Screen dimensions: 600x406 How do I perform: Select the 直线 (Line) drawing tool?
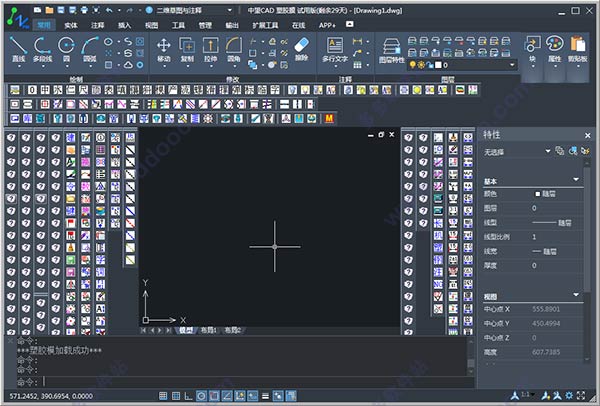[x=18, y=49]
